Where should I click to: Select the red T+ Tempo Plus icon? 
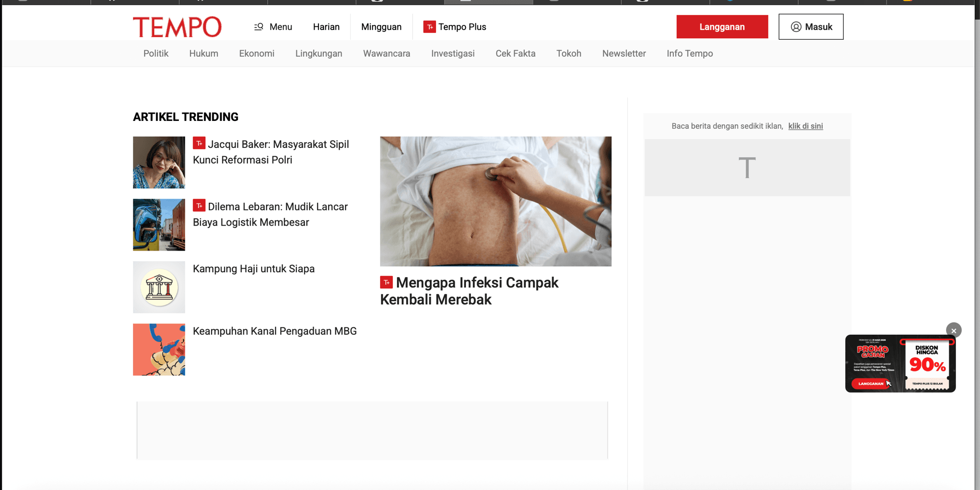pos(430,27)
